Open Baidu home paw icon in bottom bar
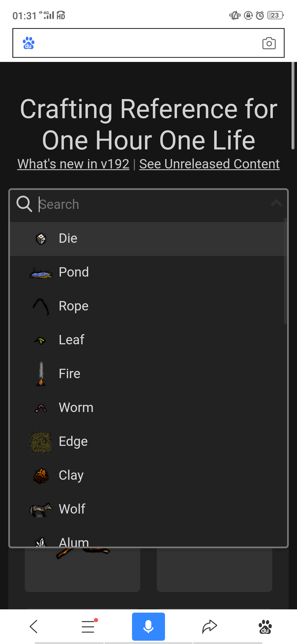 (x=265, y=627)
